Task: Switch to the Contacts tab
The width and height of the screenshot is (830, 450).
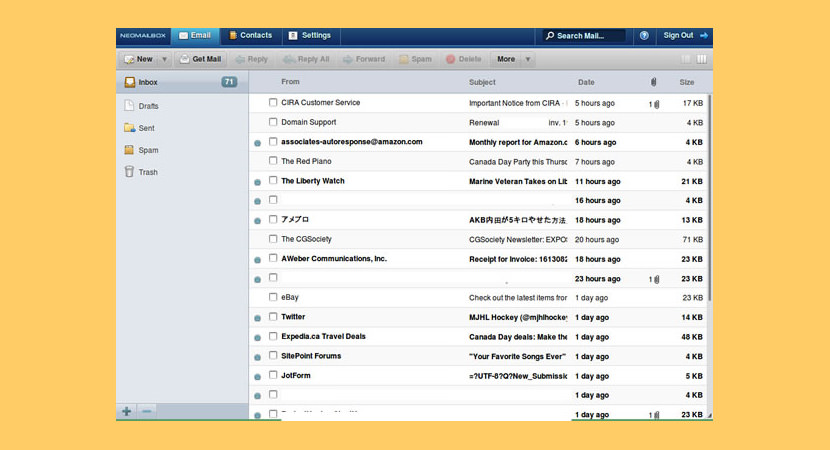Action: (x=250, y=35)
